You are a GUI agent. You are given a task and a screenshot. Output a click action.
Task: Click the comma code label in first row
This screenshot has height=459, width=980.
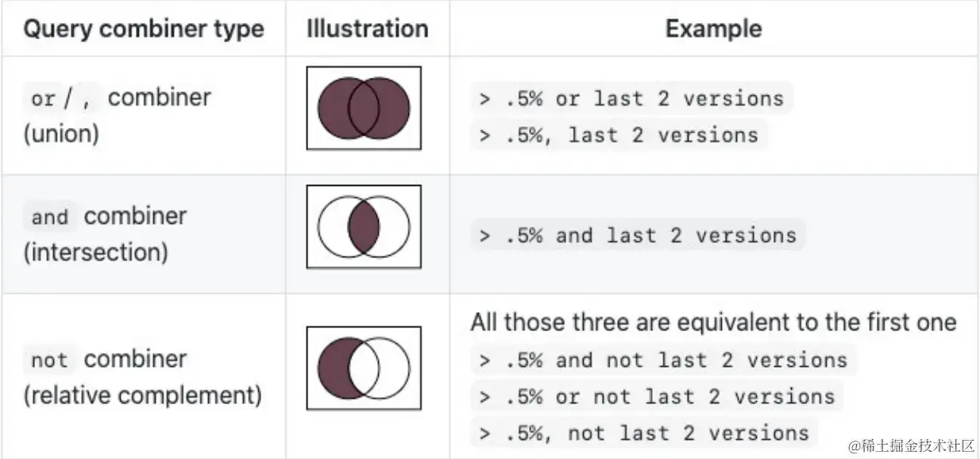pyautogui.click(x=87, y=98)
